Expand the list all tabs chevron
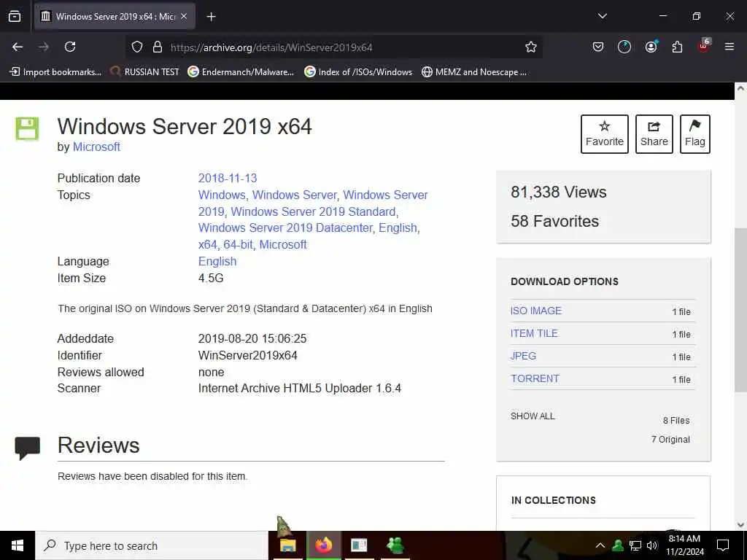 [602, 16]
